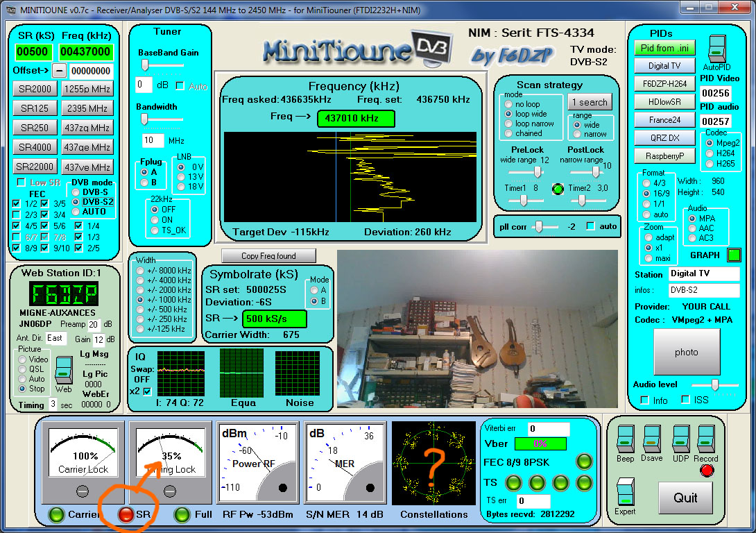Enable the ISS checkbox
756x533 pixels.
tap(685, 400)
